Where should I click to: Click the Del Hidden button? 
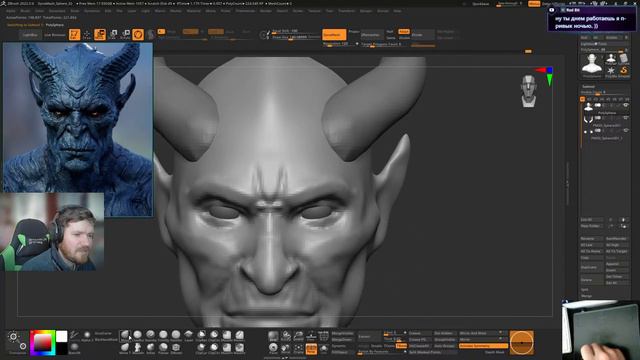tap(444, 333)
